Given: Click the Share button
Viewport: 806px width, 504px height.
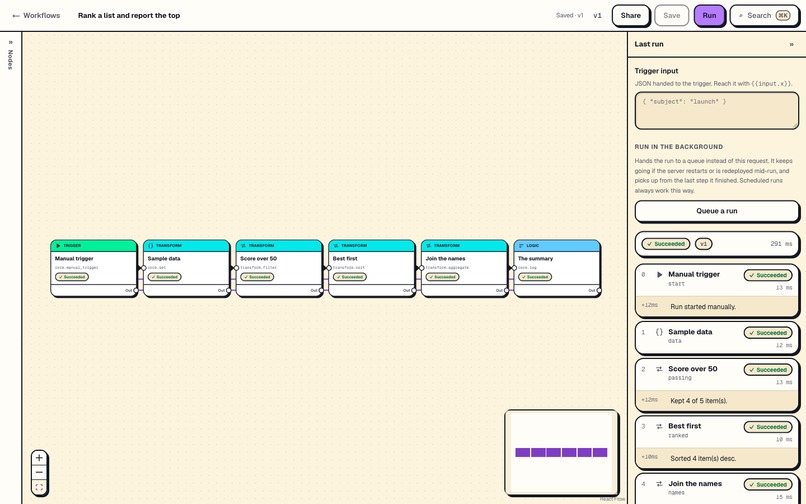Looking at the screenshot, I should coord(631,15).
